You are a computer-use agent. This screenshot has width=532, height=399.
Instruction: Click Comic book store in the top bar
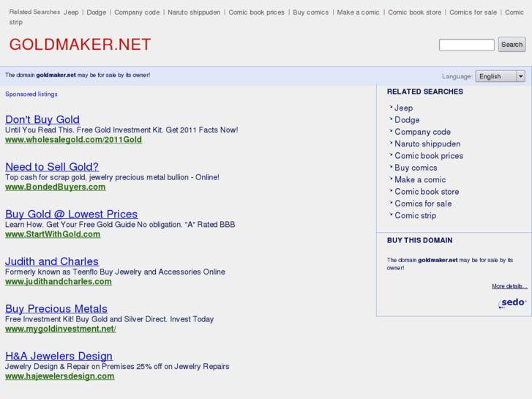click(x=415, y=12)
